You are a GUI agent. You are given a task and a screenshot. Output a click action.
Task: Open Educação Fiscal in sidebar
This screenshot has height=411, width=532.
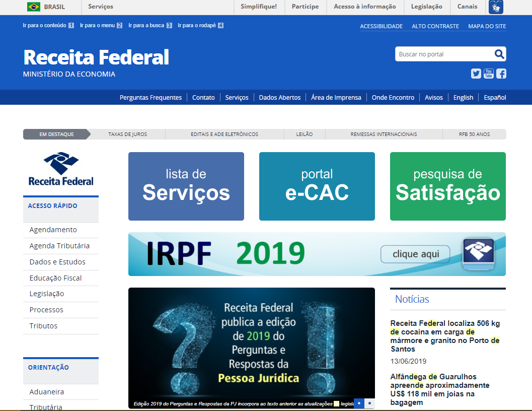[x=55, y=278]
